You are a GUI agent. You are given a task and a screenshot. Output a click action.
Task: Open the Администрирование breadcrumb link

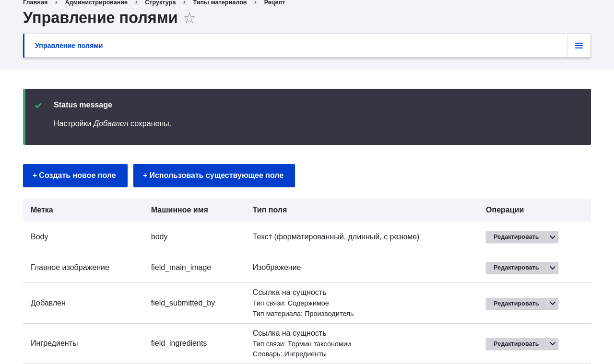[96, 3]
